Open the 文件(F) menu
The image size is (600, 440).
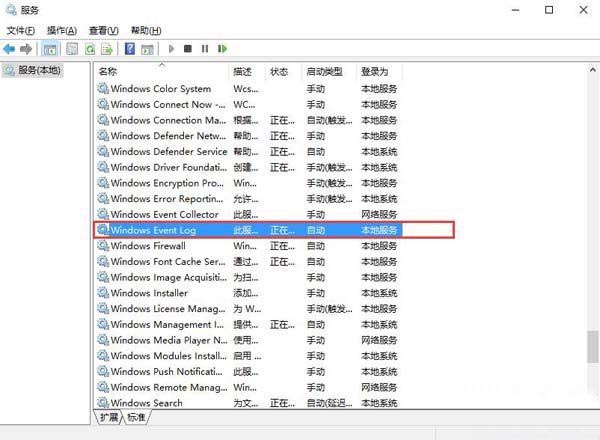21,31
